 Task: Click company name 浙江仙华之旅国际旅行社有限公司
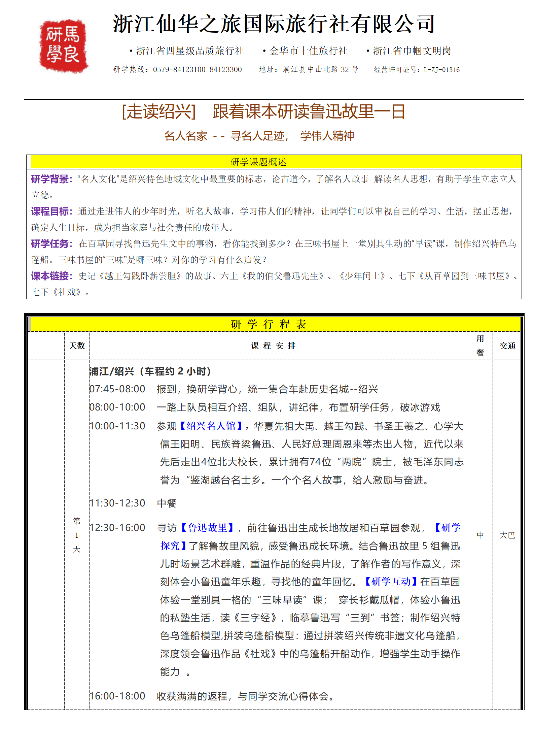pyautogui.click(x=274, y=24)
